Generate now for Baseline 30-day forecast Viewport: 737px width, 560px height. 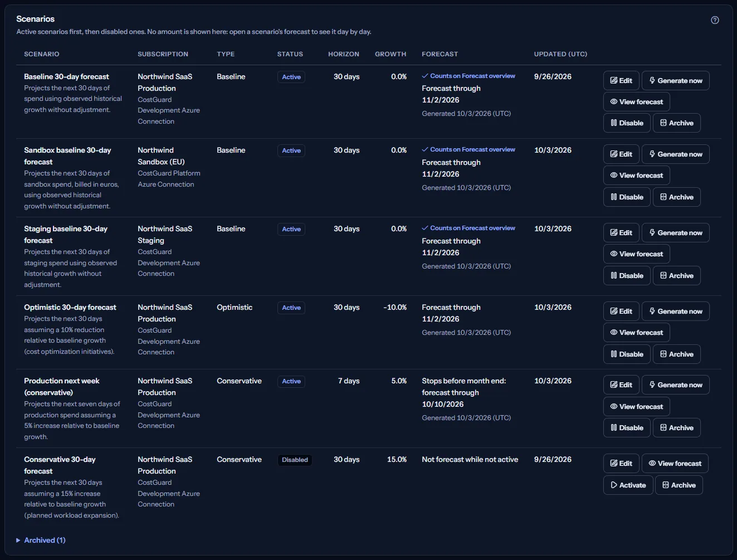pyautogui.click(x=675, y=81)
